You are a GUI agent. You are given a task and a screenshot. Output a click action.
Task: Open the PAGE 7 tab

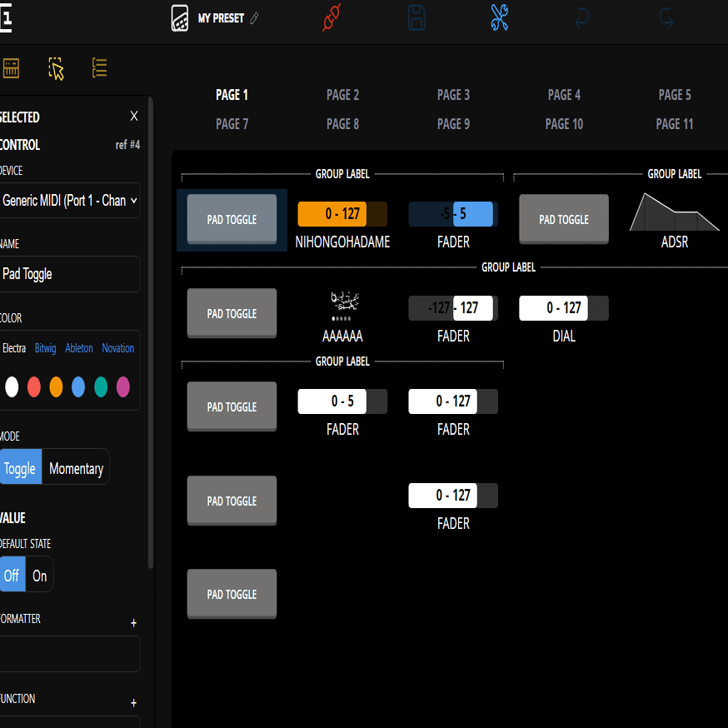click(232, 123)
